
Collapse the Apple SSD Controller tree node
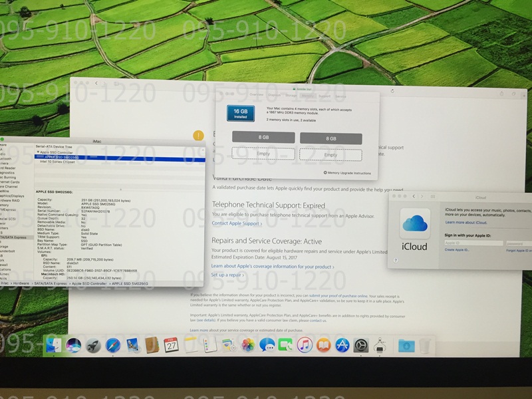coord(38,152)
